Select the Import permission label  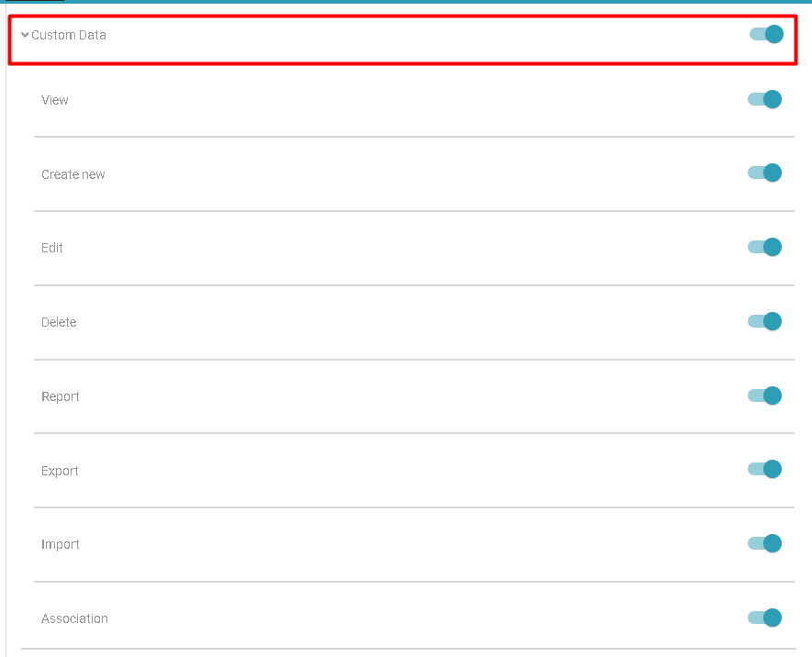coord(61,544)
